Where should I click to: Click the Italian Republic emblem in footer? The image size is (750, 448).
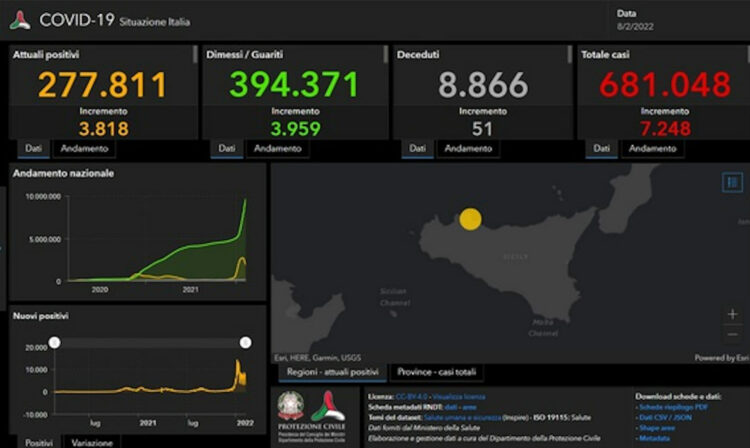click(x=292, y=406)
